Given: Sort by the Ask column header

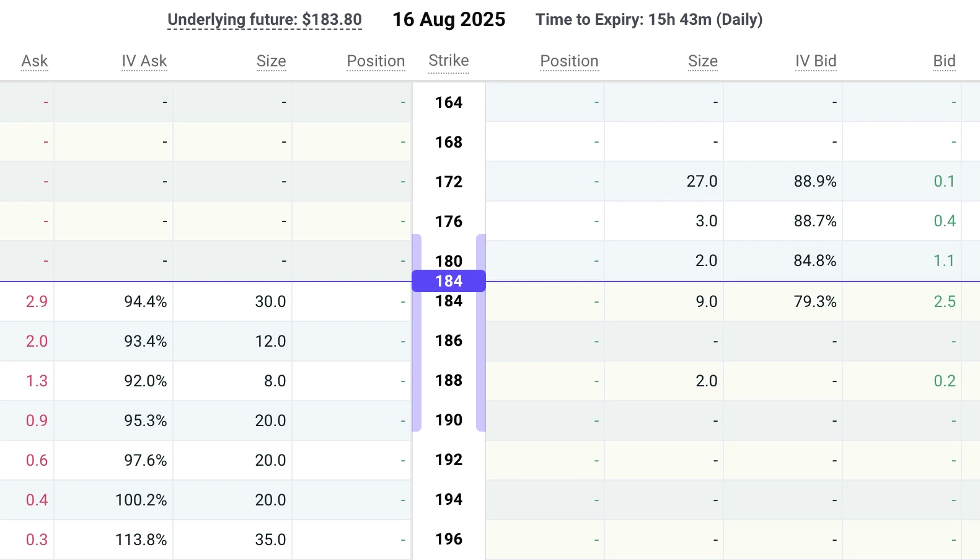Looking at the screenshot, I should click(35, 61).
